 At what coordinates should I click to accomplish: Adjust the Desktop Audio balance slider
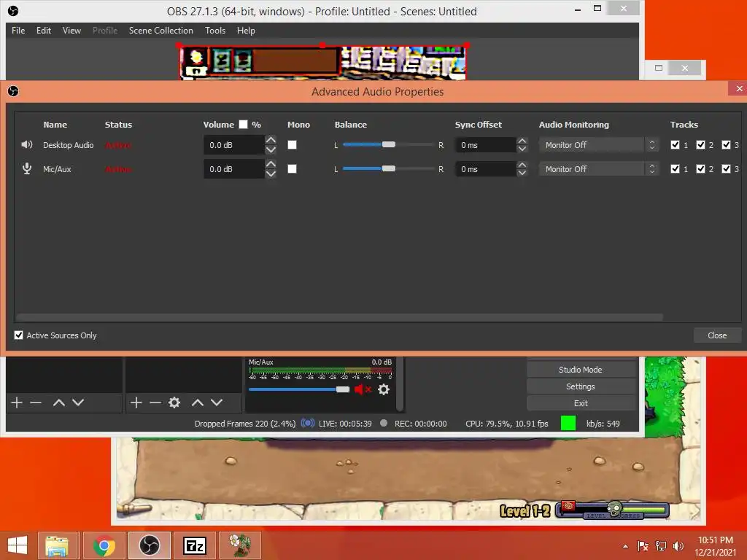388,145
